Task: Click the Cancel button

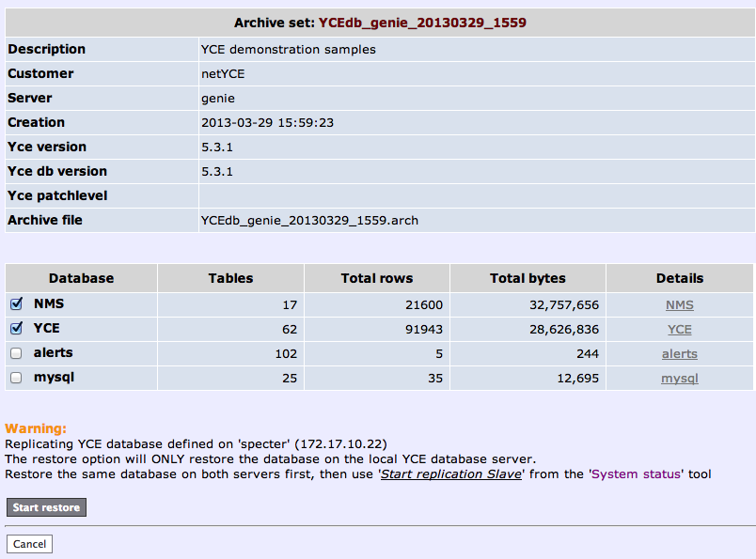Action: [x=29, y=544]
